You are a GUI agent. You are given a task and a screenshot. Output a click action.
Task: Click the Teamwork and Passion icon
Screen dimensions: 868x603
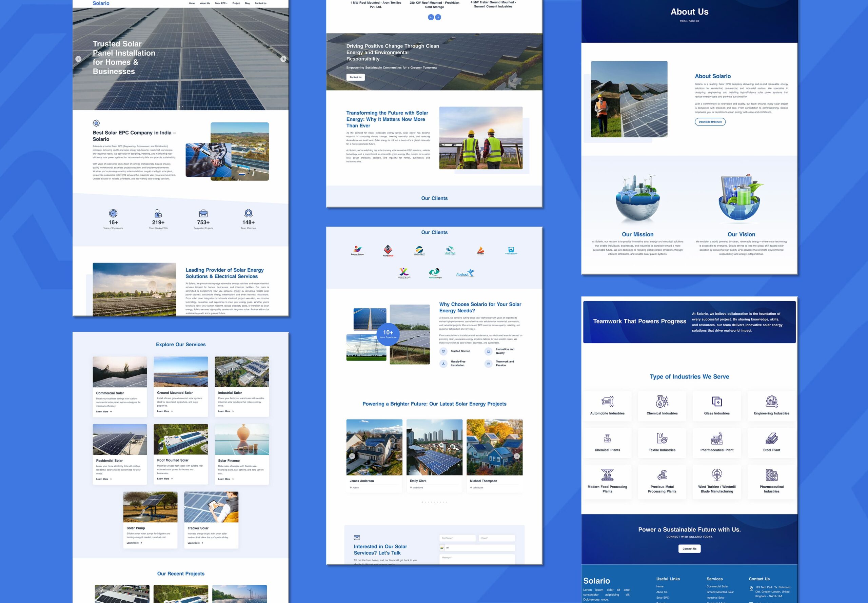(x=488, y=364)
